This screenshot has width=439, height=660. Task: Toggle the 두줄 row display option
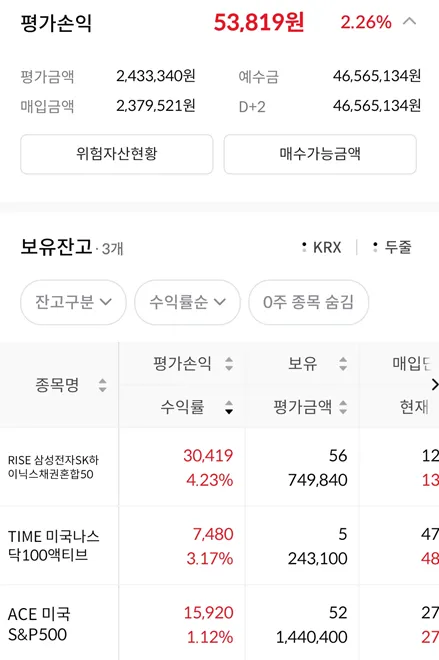click(x=392, y=247)
